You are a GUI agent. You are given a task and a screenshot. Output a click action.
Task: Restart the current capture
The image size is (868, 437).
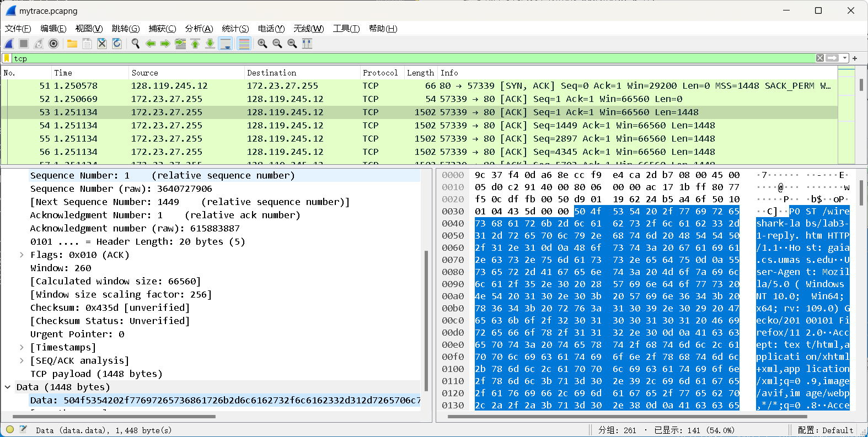[x=39, y=44]
